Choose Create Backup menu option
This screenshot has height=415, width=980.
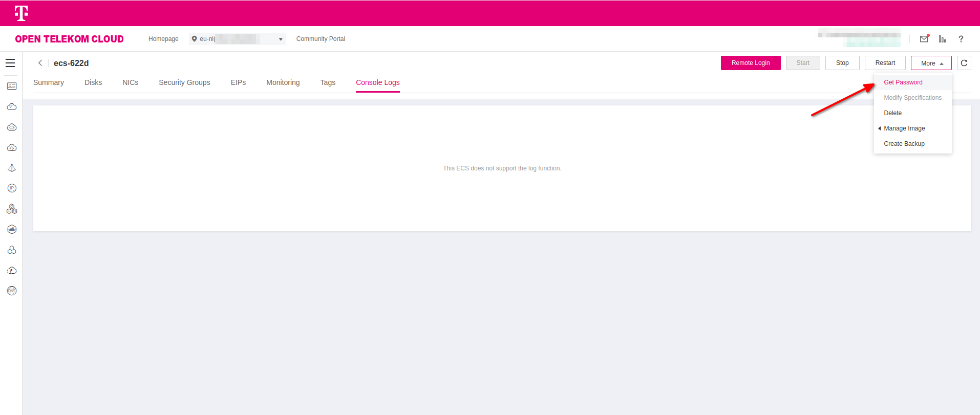tap(904, 144)
